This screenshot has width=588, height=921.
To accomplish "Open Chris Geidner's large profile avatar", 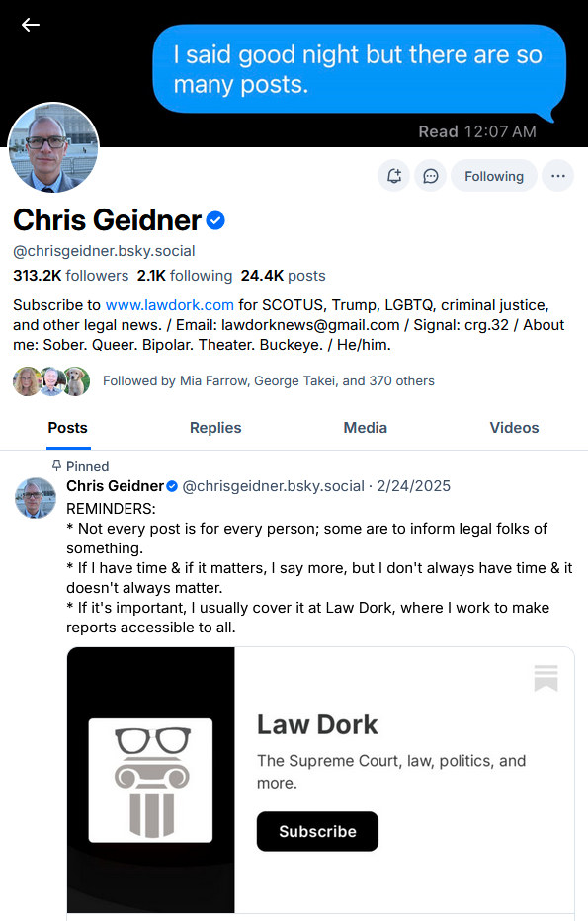I will (53, 148).
